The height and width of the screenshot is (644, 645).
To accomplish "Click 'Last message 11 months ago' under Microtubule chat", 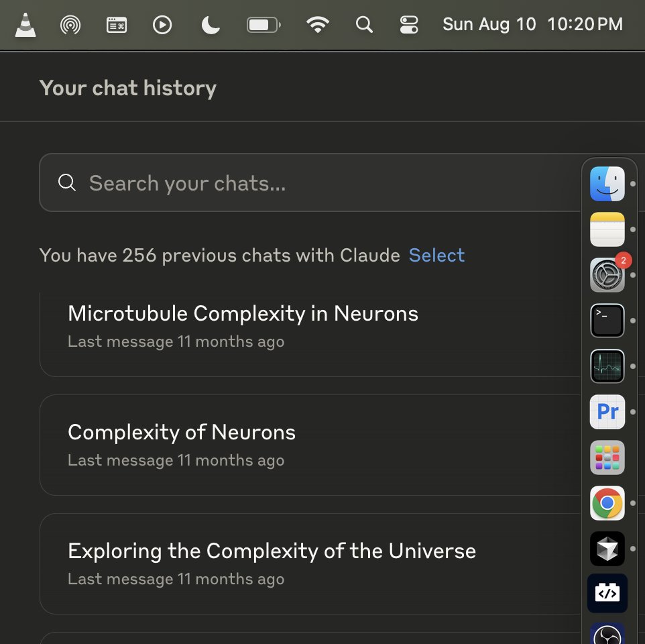I will coord(176,341).
